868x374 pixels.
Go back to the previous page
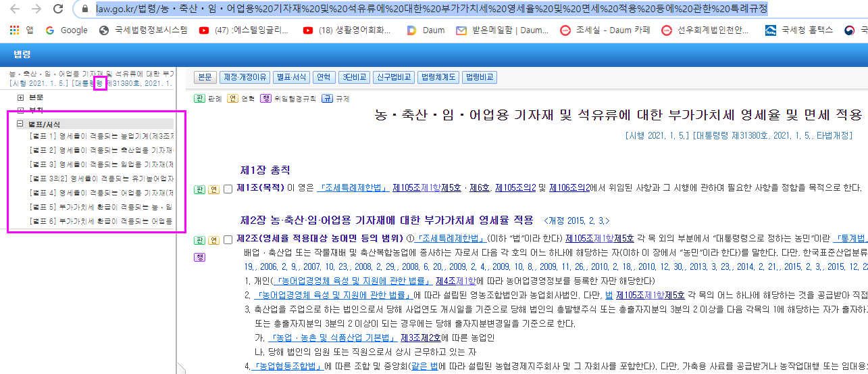pyautogui.click(x=15, y=9)
